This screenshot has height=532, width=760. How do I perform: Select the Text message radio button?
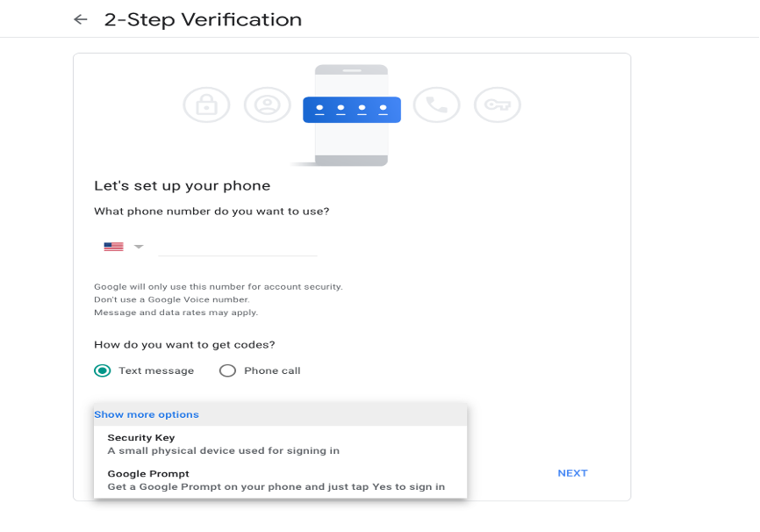[103, 370]
